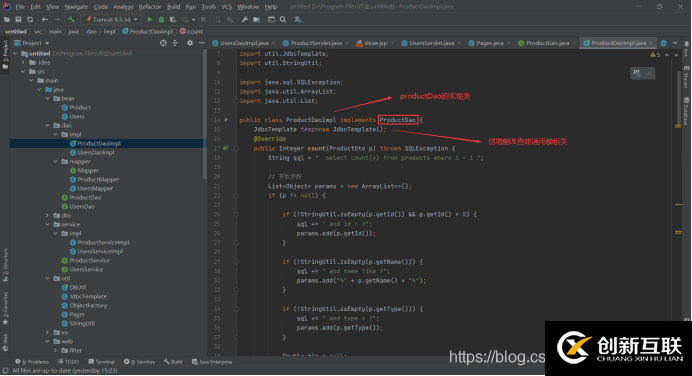This screenshot has width=692, height=376.
Task: Click the count breadcrumb in navigation bar
Action: (x=192, y=31)
